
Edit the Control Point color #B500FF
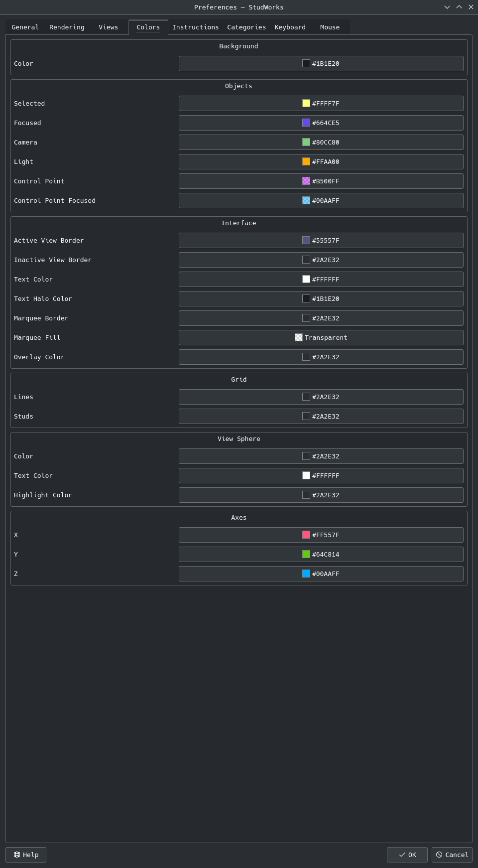[x=321, y=181]
